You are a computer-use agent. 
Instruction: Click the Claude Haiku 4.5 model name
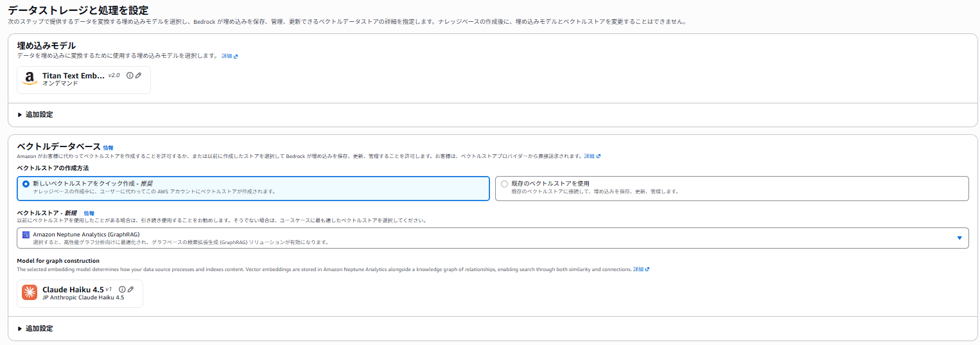click(73, 290)
